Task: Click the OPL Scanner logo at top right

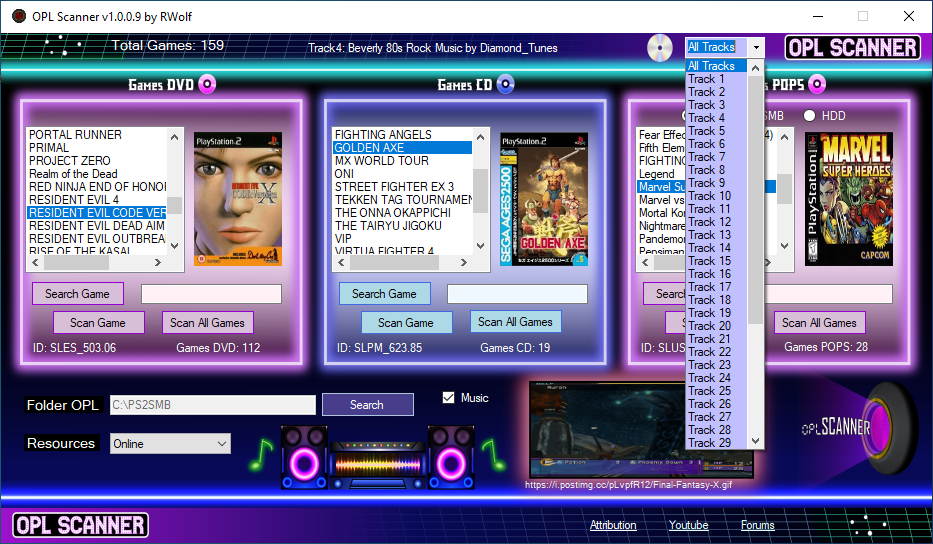Action: pos(853,48)
